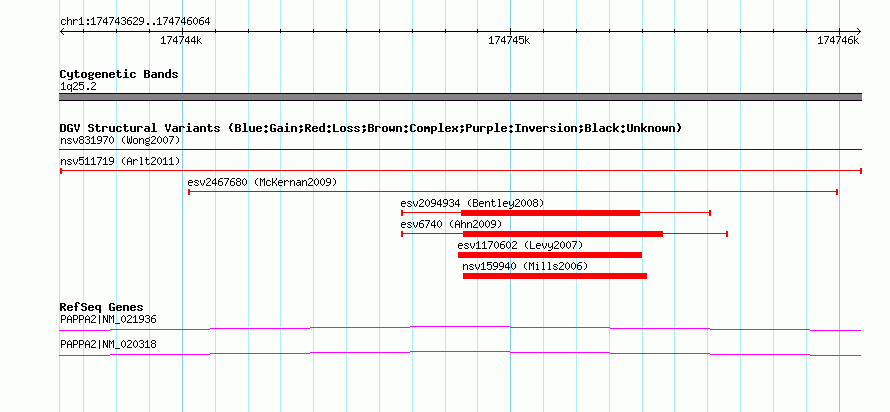Click the thick red esv1170602 bar
This screenshot has height=412, width=890.
tap(550, 255)
